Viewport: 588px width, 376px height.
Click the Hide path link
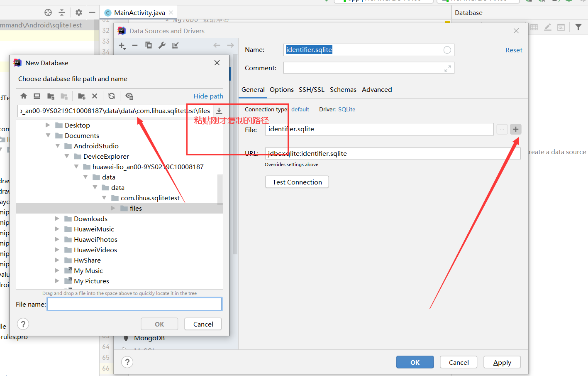tap(208, 96)
